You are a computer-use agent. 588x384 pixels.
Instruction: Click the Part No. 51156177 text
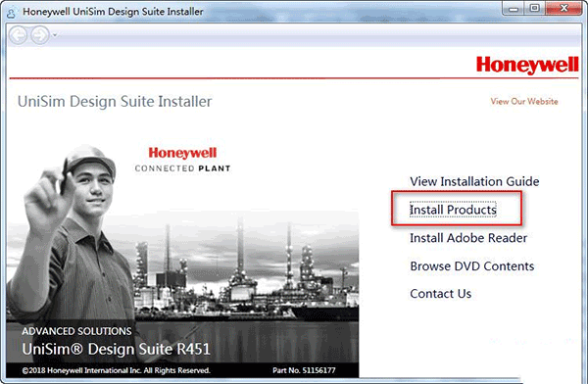(304, 370)
